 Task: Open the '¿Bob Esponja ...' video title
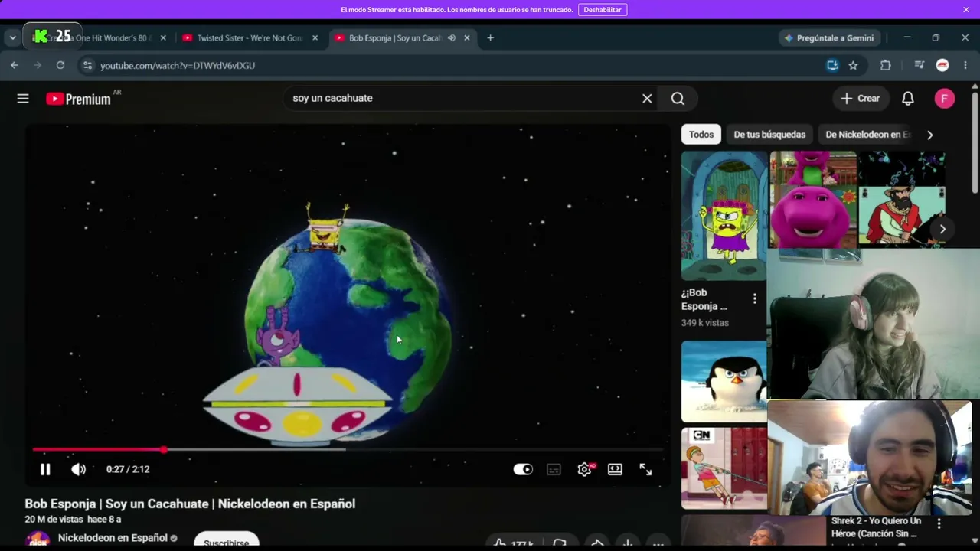704,299
